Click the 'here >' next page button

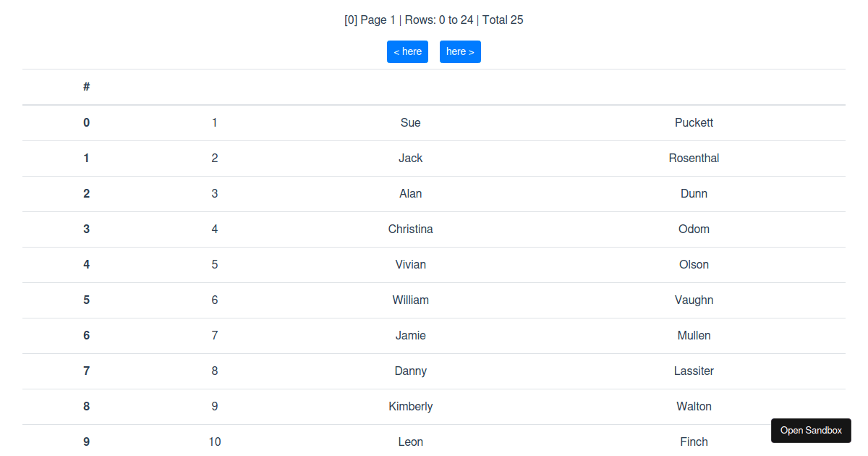click(x=460, y=51)
